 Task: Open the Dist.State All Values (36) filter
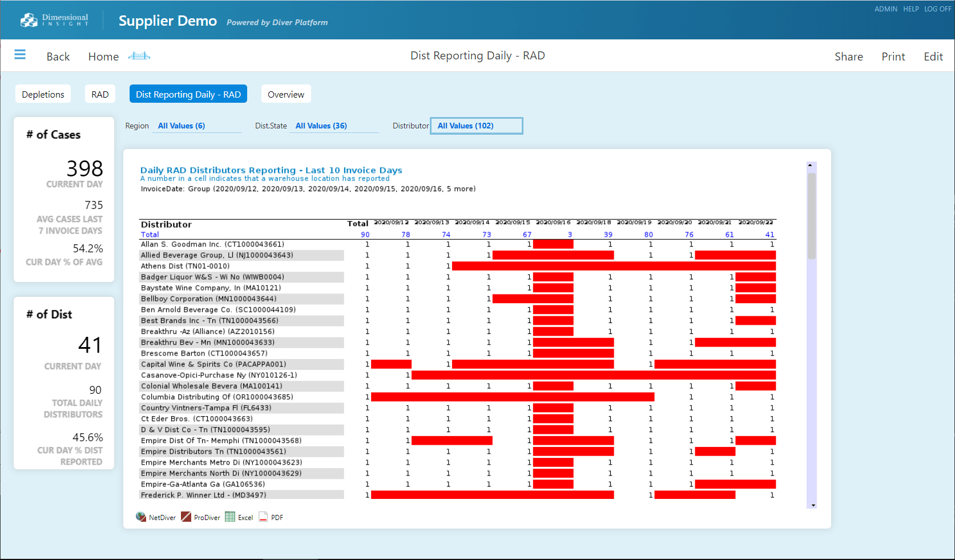[335, 126]
